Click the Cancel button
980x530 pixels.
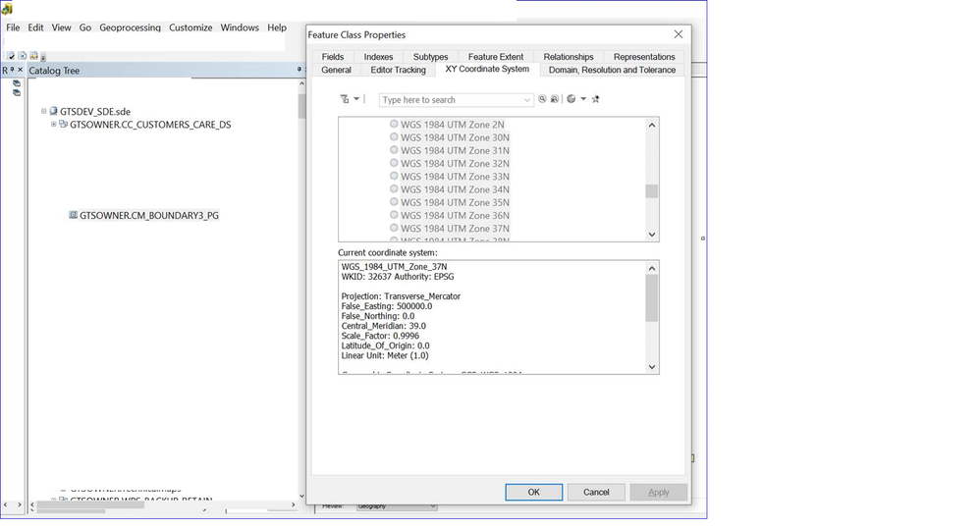coord(596,492)
